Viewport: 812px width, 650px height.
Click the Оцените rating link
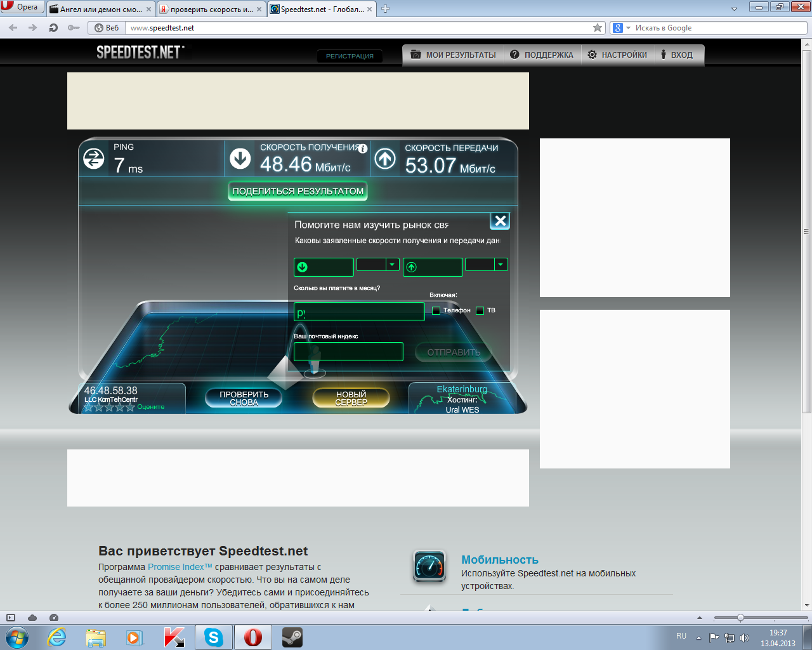(150, 407)
